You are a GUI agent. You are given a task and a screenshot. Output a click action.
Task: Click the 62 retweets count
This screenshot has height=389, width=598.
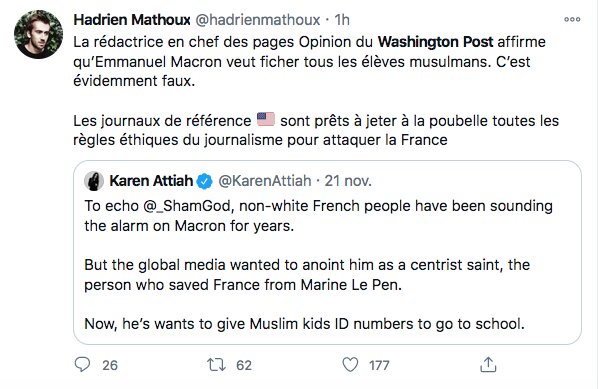tap(244, 365)
